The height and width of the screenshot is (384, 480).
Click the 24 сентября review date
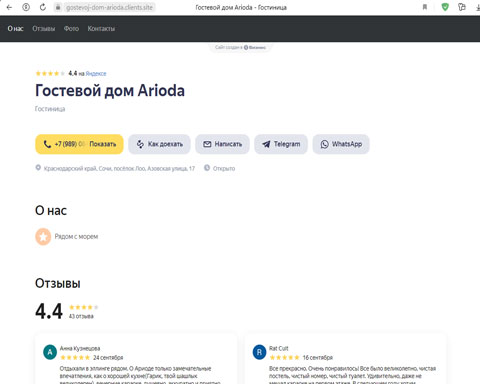point(108,358)
